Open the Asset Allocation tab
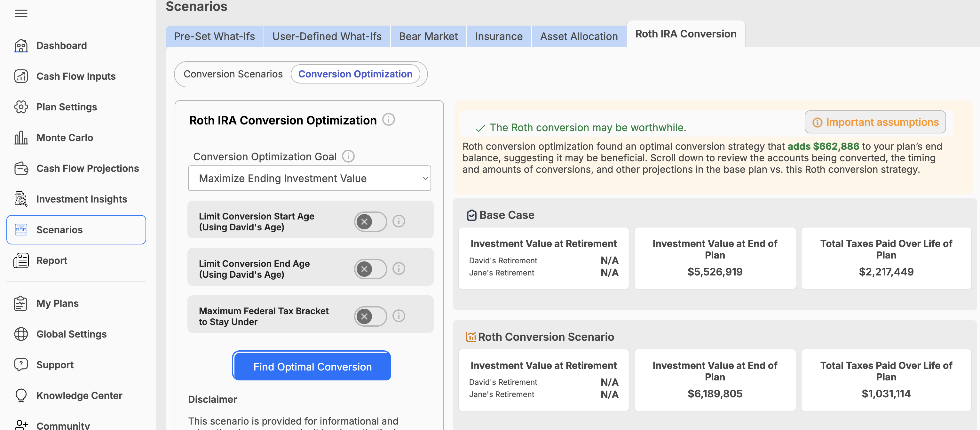The width and height of the screenshot is (980, 430). point(579,36)
